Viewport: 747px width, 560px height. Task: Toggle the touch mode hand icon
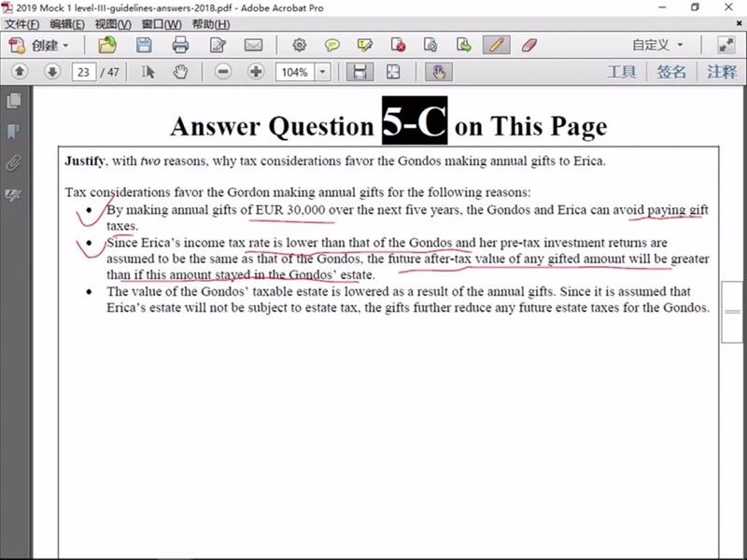point(439,72)
